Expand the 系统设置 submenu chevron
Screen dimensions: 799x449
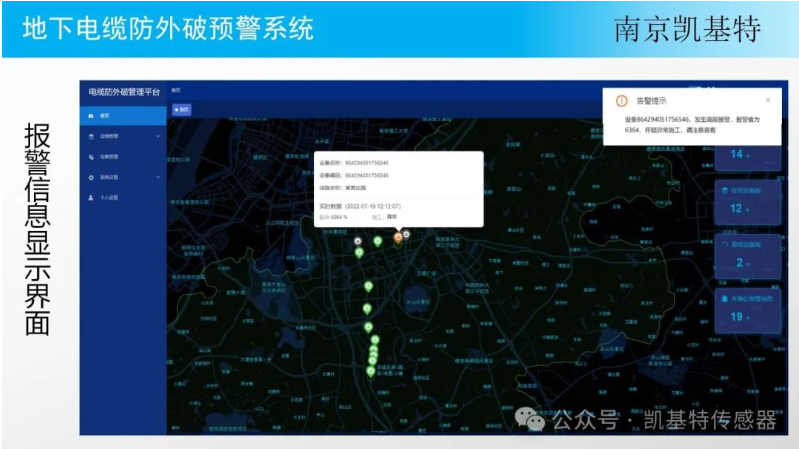click(158, 177)
